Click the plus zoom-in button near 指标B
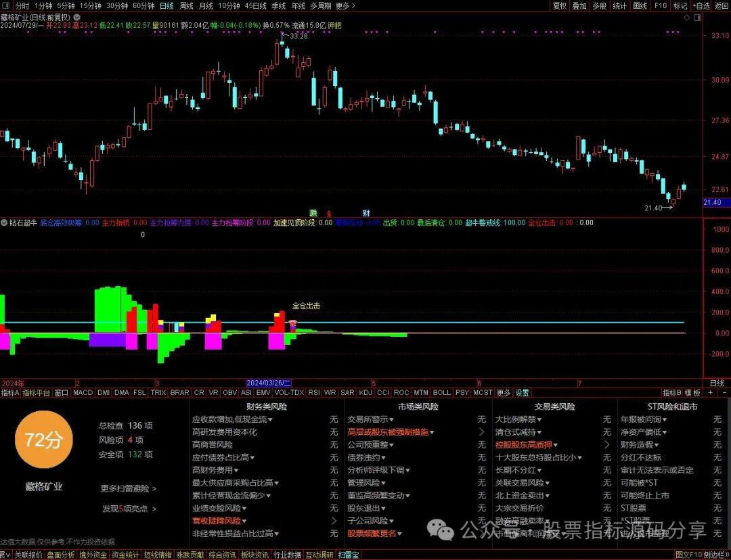Viewport: 731px width, 560px height. 711,393
